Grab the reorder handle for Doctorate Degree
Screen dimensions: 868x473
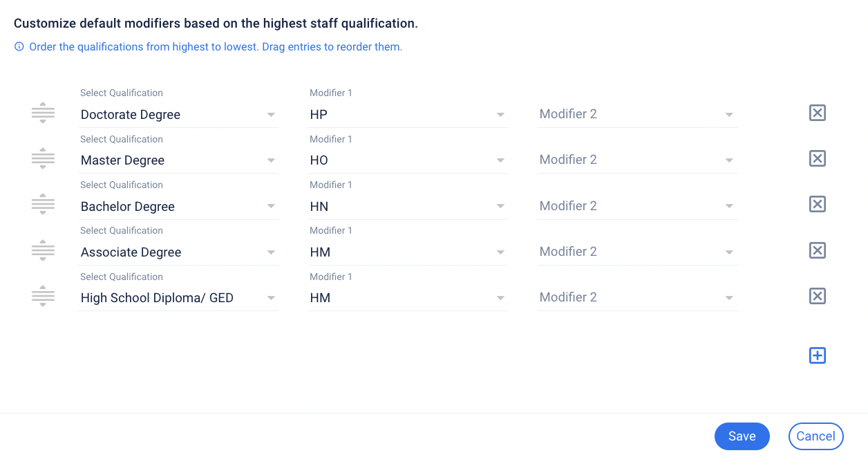pos(43,113)
